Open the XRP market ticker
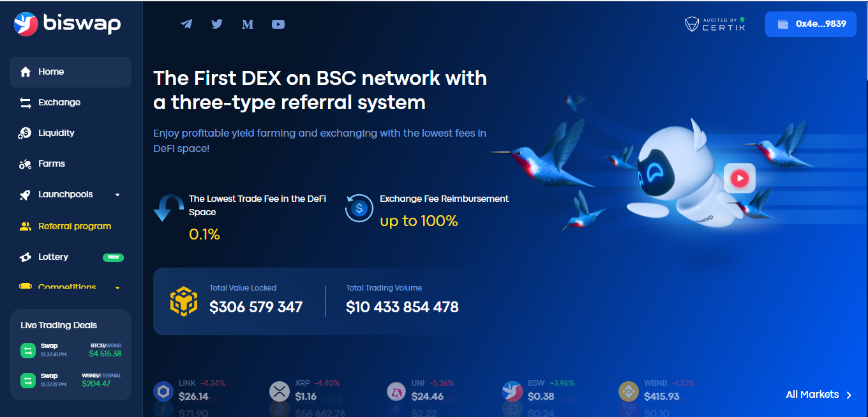868x417 pixels. point(304,390)
